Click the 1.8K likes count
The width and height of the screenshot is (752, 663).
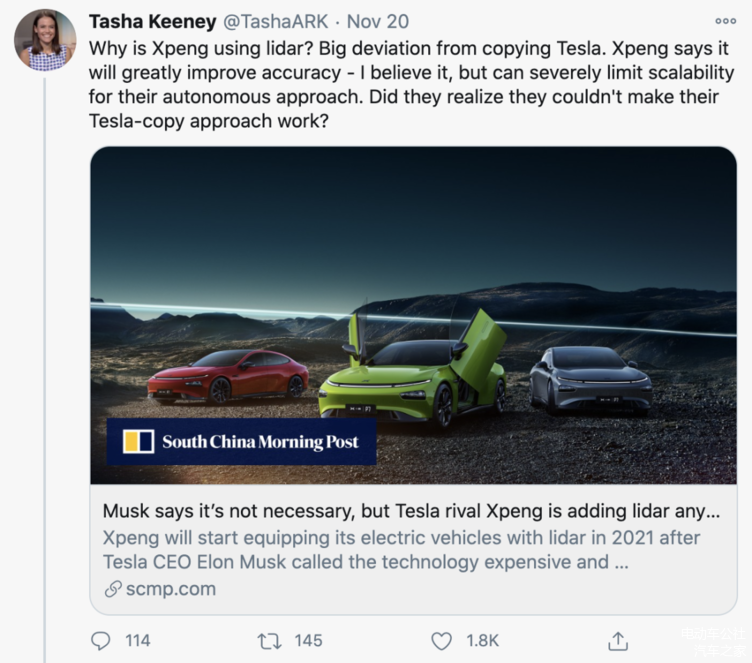(x=482, y=640)
